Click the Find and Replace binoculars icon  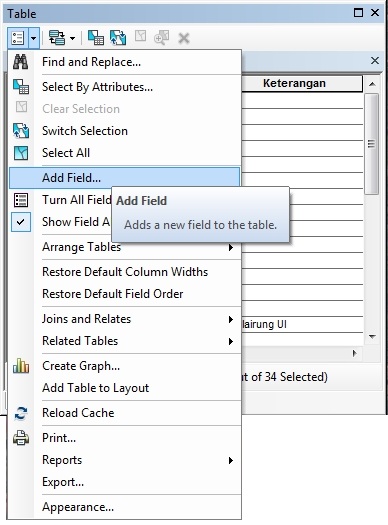[x=21, y=62]
